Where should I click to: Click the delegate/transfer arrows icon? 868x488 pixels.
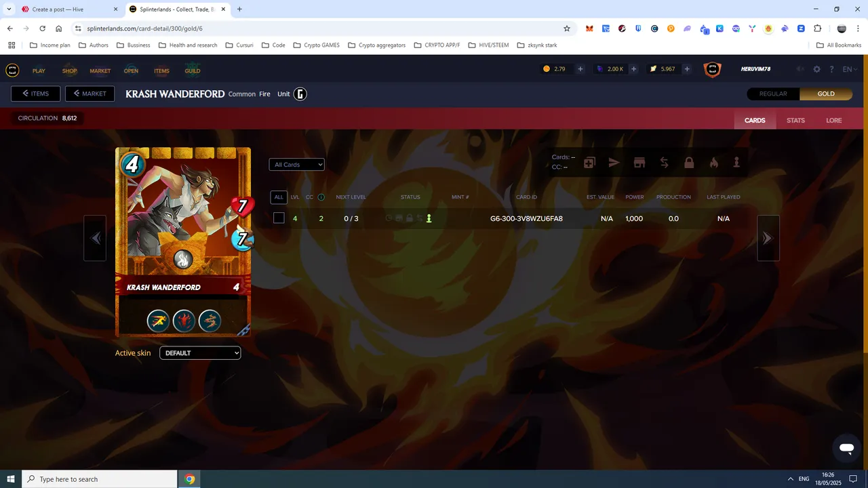(x=664, y=163)
